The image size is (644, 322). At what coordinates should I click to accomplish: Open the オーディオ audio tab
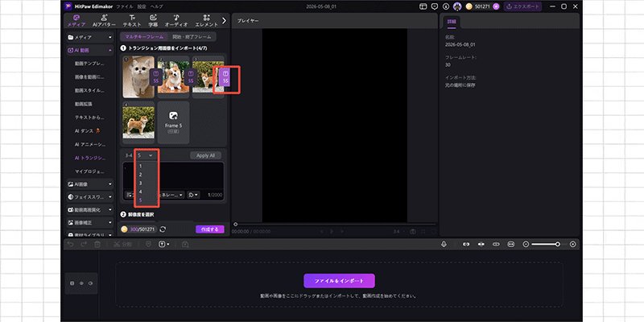[176, 21]
